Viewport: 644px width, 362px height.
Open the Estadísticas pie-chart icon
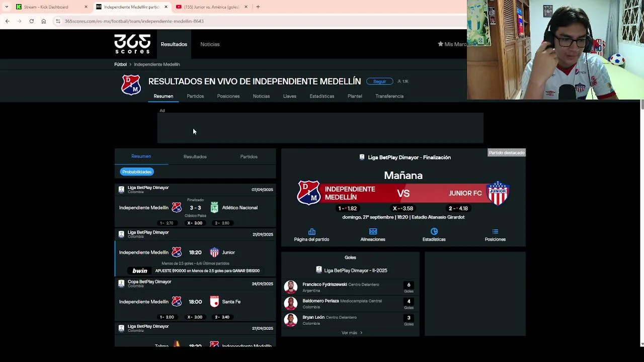[434, 231]
